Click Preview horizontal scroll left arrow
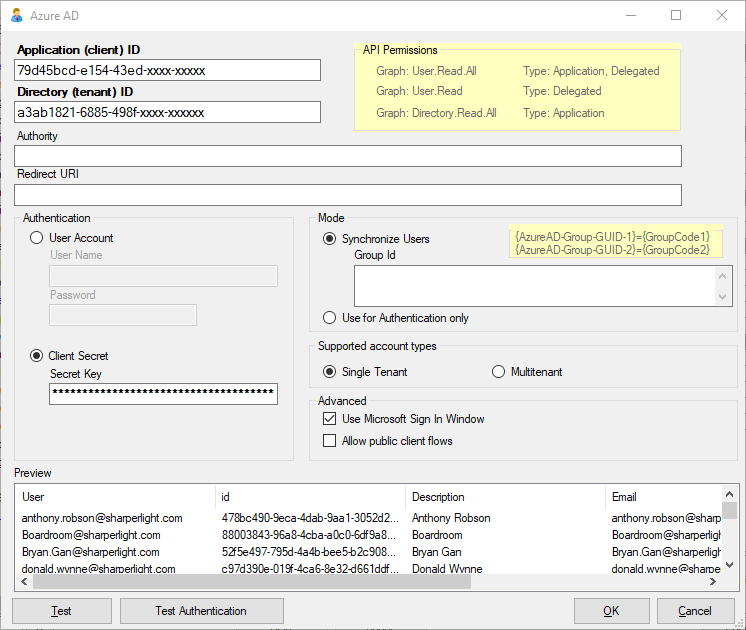The image size is (746, 630). (x=24, y=581)
